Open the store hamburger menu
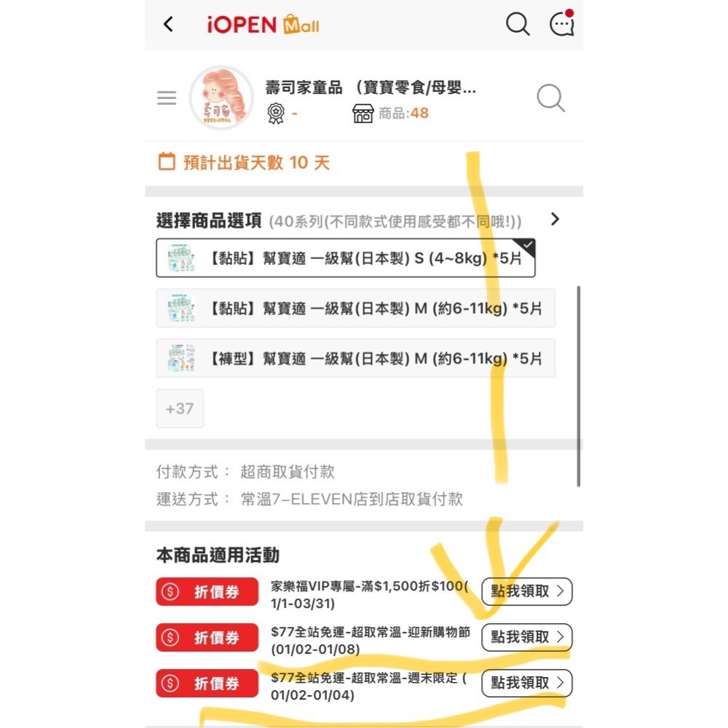Image resolution: width=728 pixels, height=728 pixels. coord(167,98)
